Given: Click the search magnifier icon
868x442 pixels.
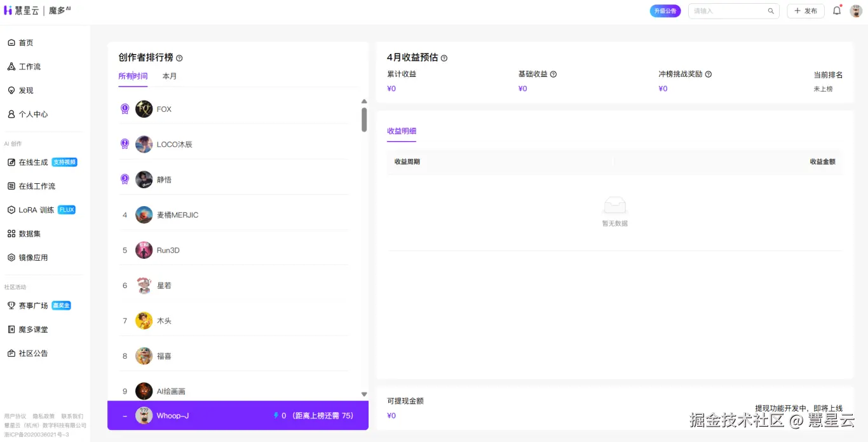Looking at the screenshot, I should point(771,11).
